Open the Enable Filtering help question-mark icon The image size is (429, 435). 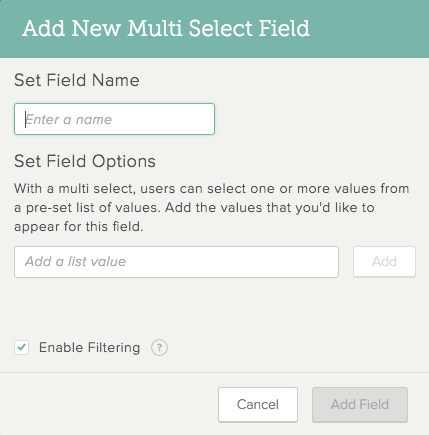(159, 348)
